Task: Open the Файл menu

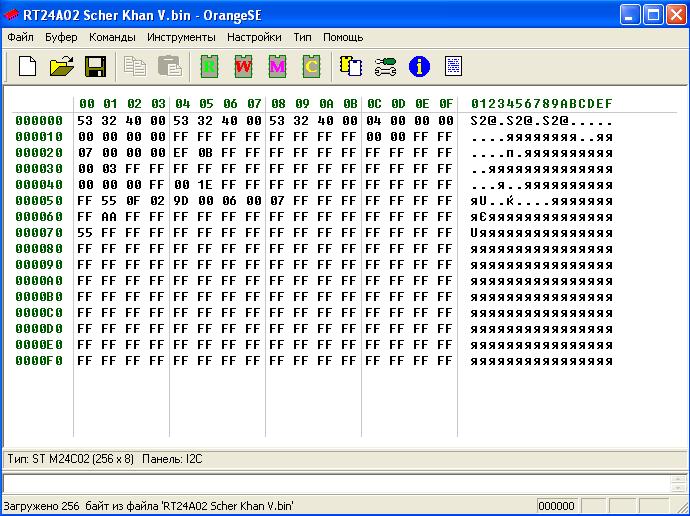Action: [20, 37]
